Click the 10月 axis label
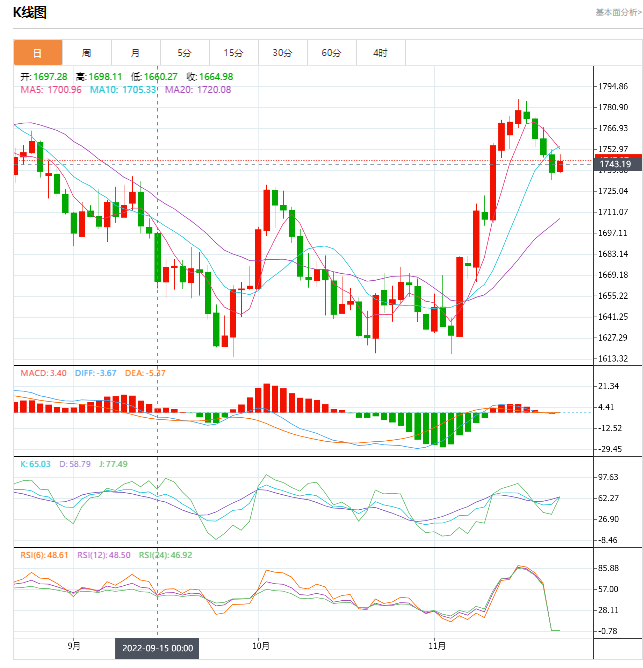 pyautogui.click(x=260, y=646)
